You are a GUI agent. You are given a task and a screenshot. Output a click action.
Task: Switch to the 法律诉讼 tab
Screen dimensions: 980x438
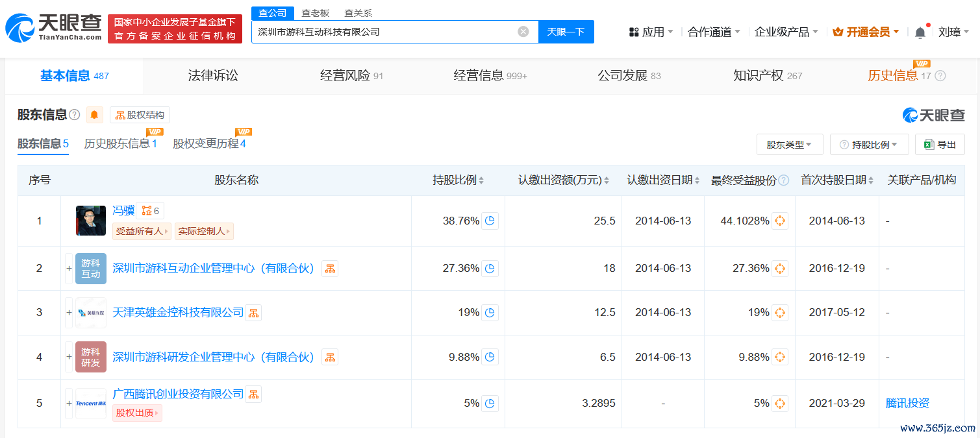[x=213, y=76]
